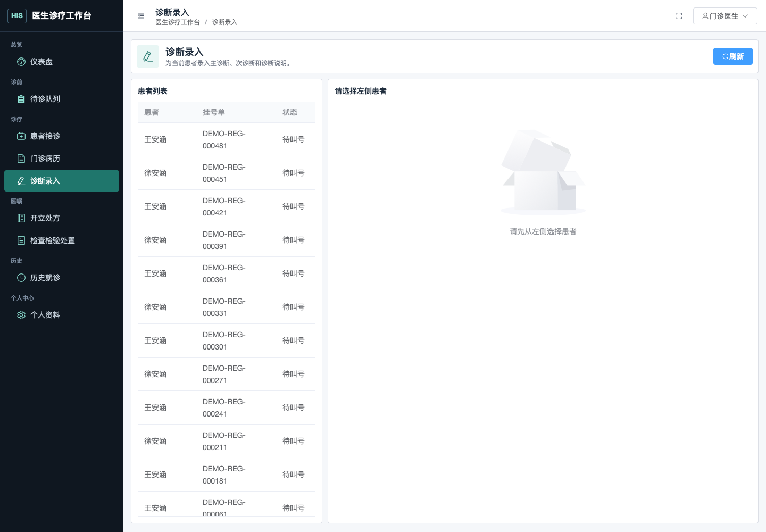The width and height of the screenshot is (766, 532).
Task: Select patient row DEMO-REG-000241
Action: click(227, 408)
